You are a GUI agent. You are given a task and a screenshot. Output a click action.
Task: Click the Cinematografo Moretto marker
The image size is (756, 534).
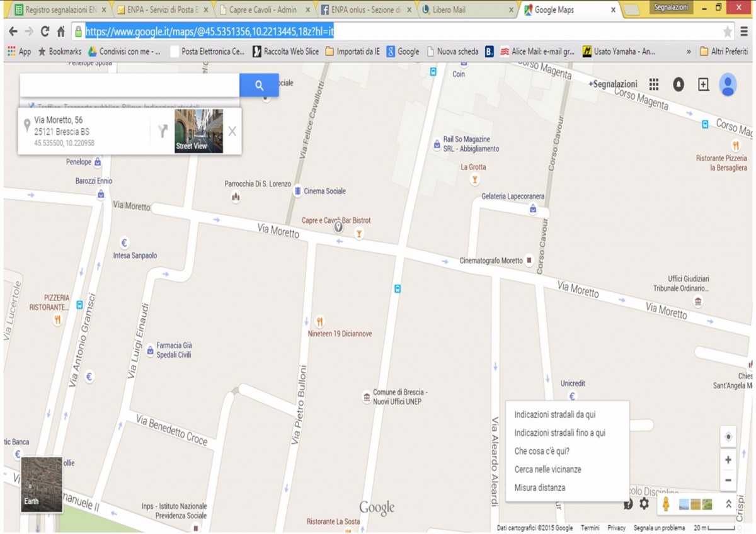point(529,260)
